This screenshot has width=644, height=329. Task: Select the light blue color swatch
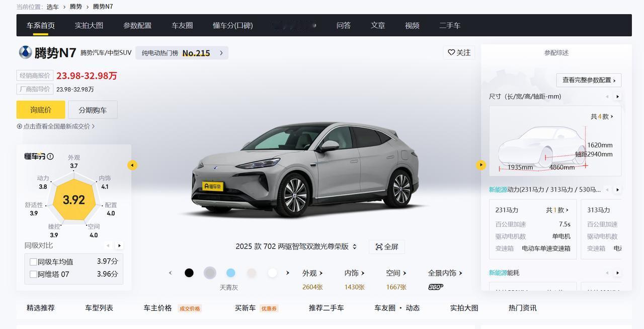[230, 273]
